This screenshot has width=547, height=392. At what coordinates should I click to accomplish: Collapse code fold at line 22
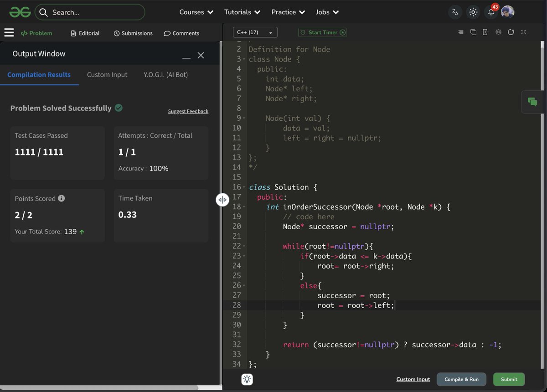(244, 246)
